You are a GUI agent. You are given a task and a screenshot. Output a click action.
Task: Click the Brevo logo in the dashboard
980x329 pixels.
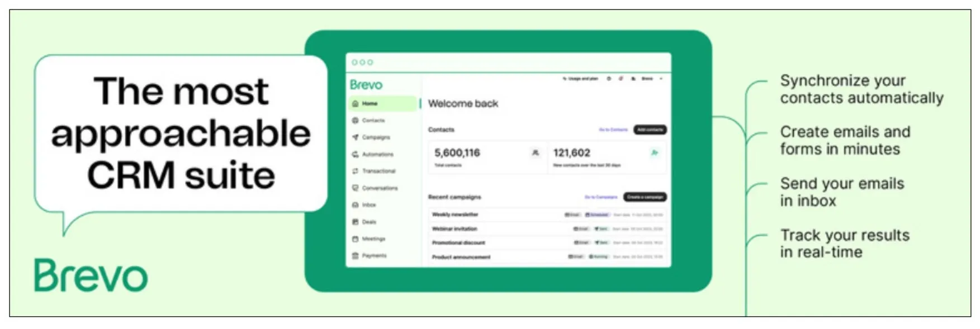coord(366,85)
